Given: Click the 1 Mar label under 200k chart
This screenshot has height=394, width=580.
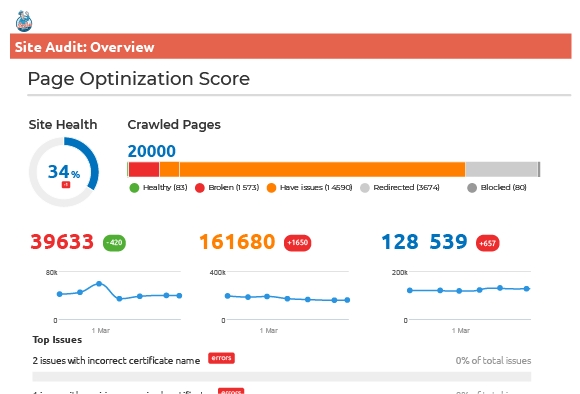Looking at the screenshot, I should (x=461, y=331).
